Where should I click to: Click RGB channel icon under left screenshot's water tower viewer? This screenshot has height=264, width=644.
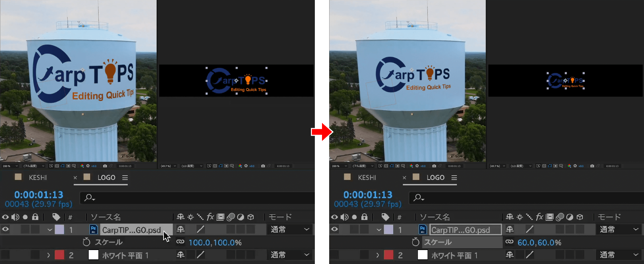[82, 166]
